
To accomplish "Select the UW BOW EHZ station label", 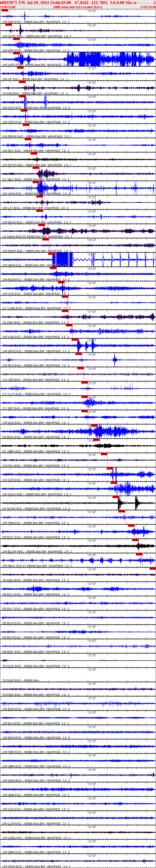I will click(36, 738).
